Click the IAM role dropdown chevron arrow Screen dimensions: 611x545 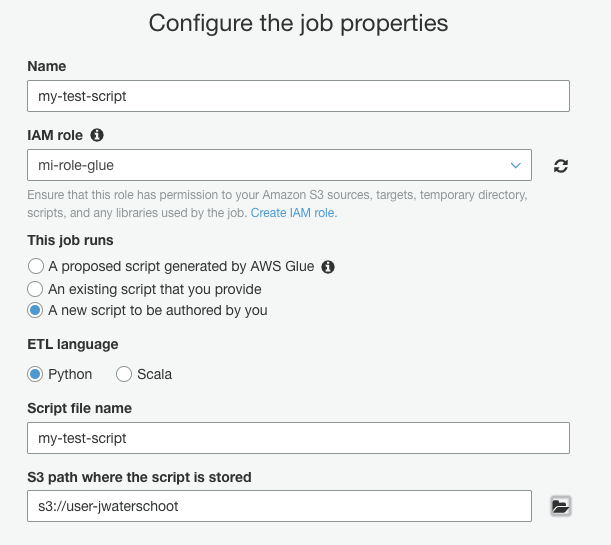click(516, 165)
